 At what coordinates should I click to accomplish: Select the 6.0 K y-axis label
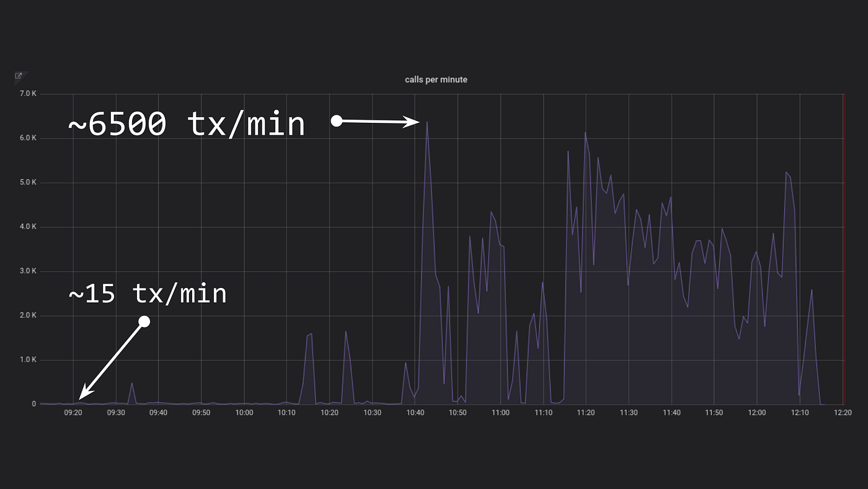28,138
